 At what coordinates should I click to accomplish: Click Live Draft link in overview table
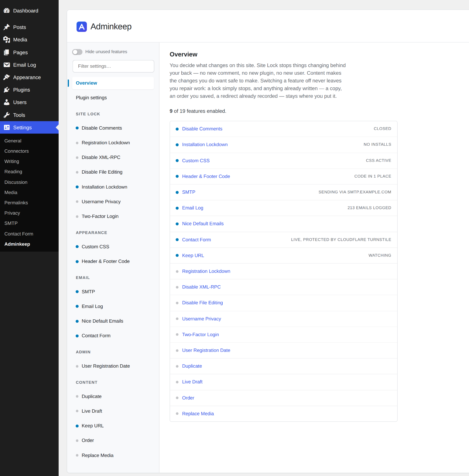(192, 382)
